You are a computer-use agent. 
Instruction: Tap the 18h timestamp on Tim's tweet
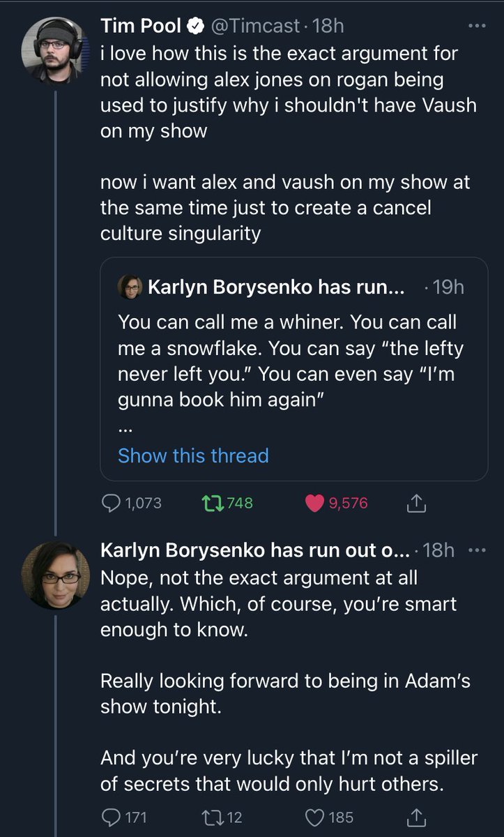click(x=328, y=27)
